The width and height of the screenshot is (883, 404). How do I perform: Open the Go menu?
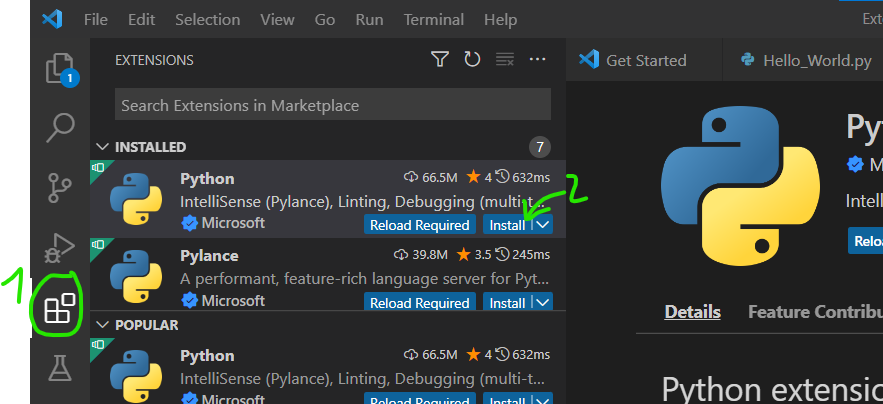[325, 20]
